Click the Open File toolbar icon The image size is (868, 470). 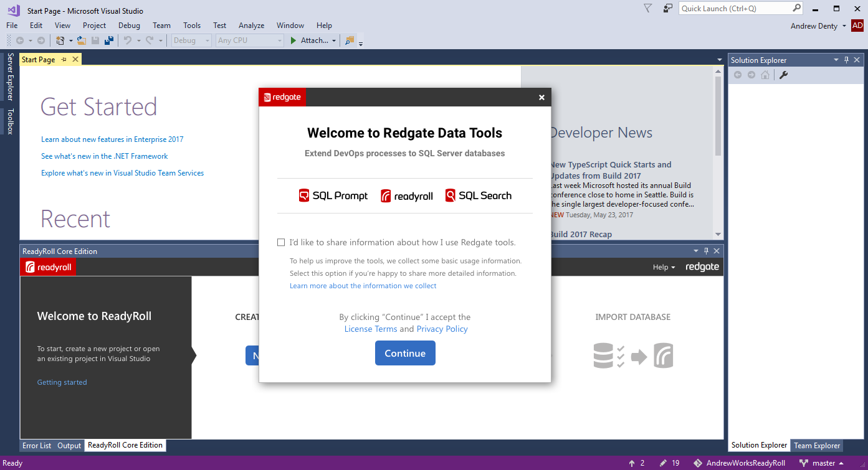[x=80, y=40]
